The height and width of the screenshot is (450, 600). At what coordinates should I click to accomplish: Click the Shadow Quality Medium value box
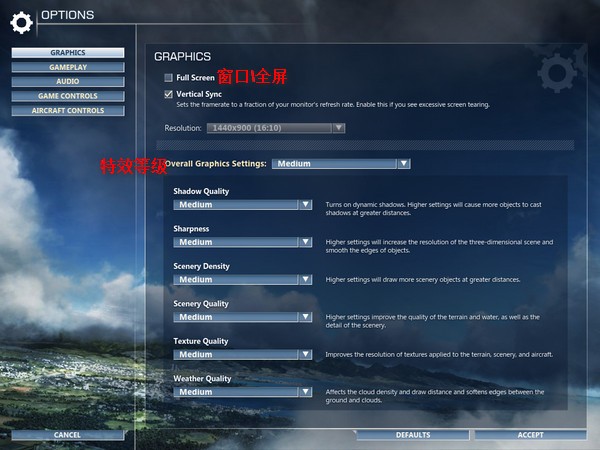click(236, 205)
